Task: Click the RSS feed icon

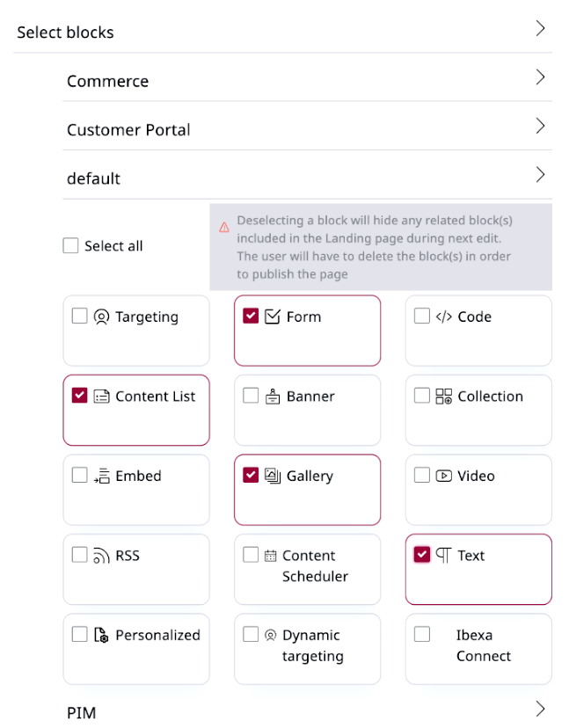Action: pos(102,556)
